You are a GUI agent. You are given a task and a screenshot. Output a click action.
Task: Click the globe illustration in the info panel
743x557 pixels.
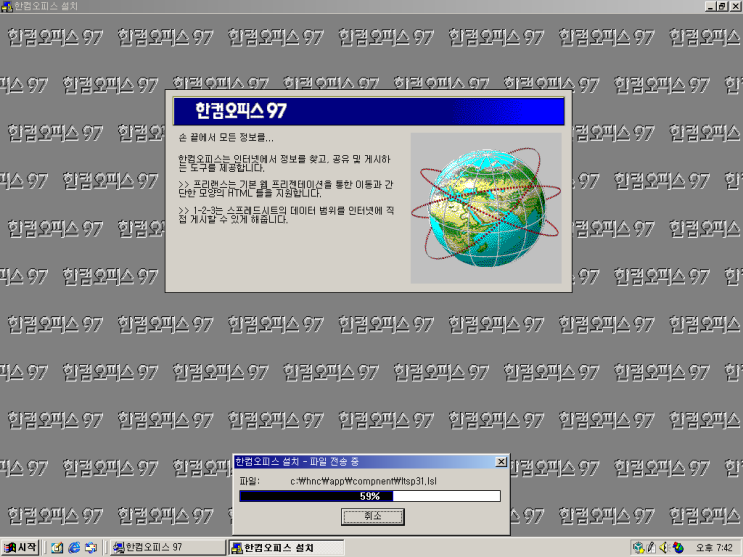coord(486,208)
